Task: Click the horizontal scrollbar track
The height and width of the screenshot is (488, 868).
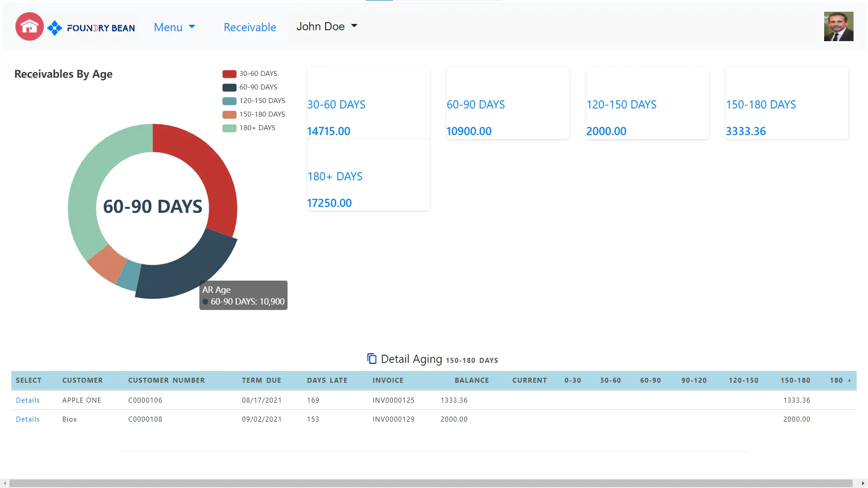Action: click(x=430, y=483)
